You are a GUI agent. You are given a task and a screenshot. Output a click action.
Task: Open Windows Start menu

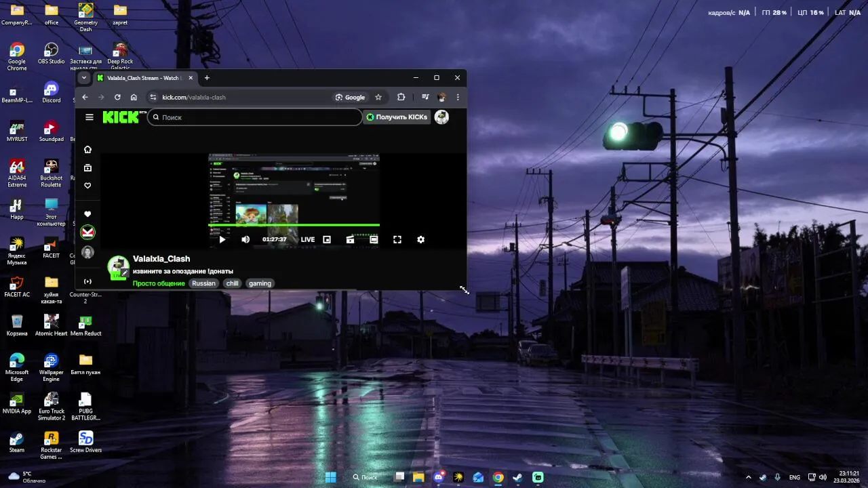click(330, 477)
